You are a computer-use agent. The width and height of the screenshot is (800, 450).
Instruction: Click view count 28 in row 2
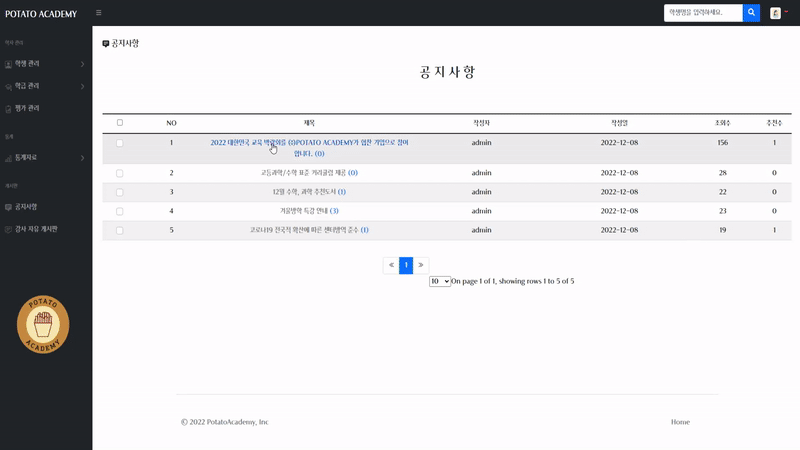pyautogui.click(x=722, y=173)
